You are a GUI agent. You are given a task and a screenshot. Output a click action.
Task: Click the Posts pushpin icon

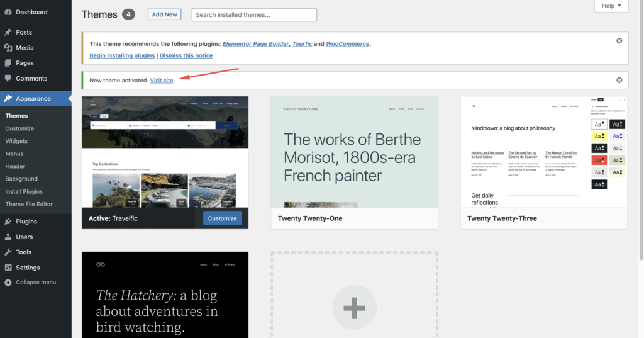(8, 32)
